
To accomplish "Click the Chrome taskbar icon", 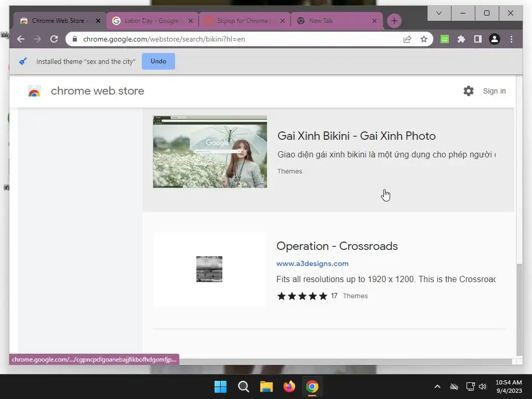I will pyautogui.click(x=312, y=387).
